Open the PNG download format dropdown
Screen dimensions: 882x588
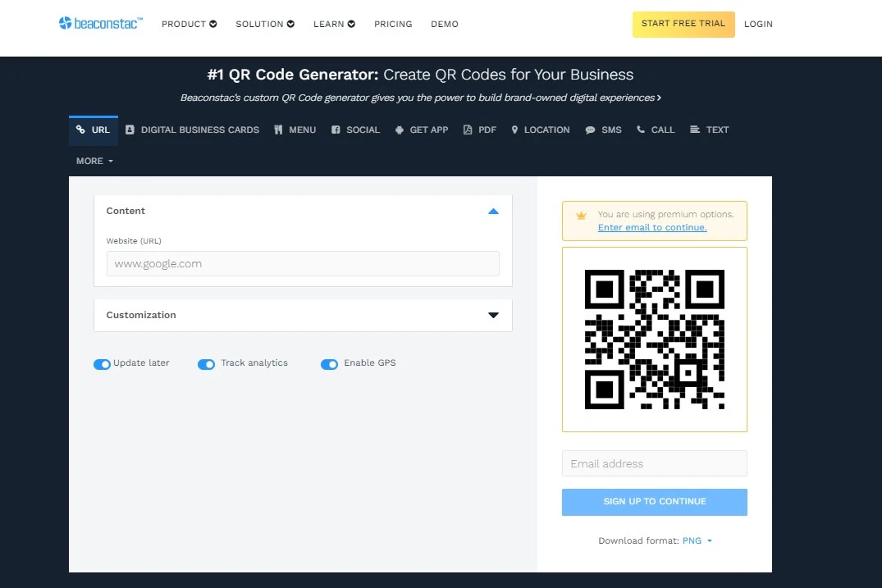click(697, 541)
